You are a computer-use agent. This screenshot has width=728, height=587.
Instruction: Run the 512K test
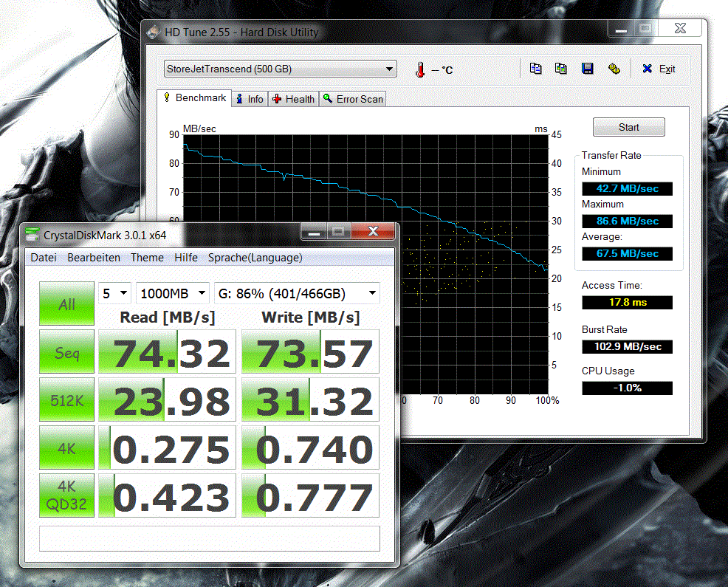67,400
